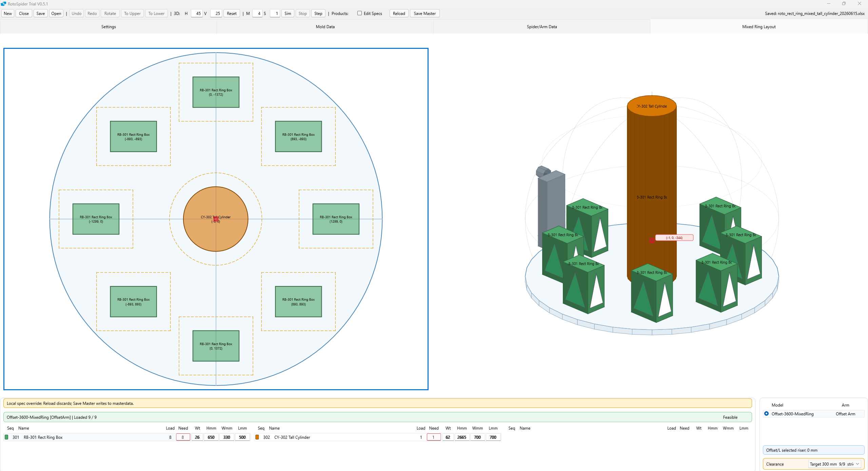Click the Undo button
This screenshot has height=471, width=868.
tap(77, 14)
